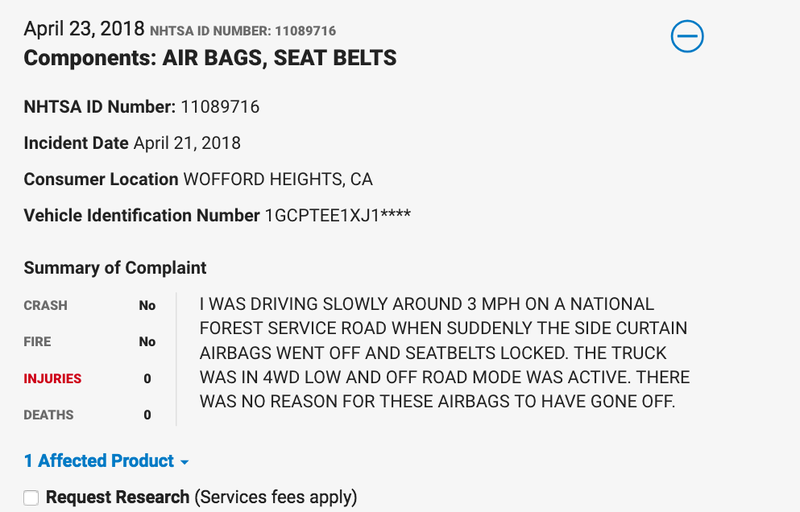Viewport: 800px width, 512px height.
Task: Click the CRASH label in summary
Action: point(45,305)
